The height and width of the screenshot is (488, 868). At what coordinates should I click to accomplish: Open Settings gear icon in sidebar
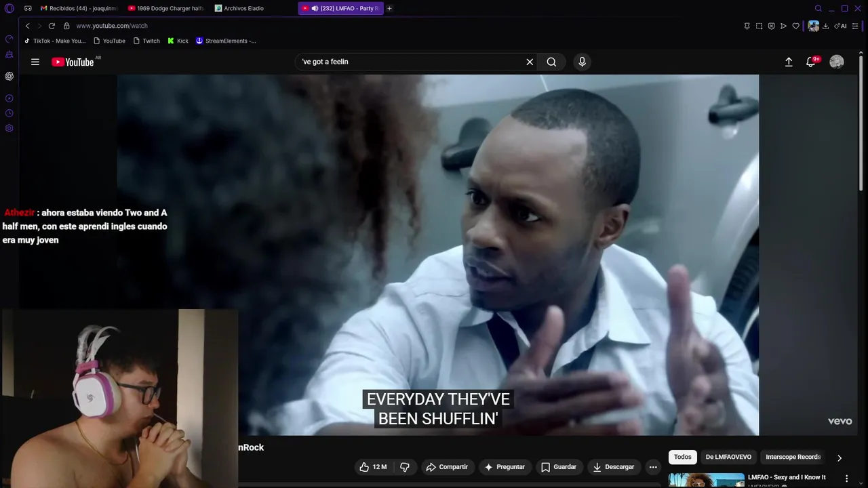click(9, 128)
